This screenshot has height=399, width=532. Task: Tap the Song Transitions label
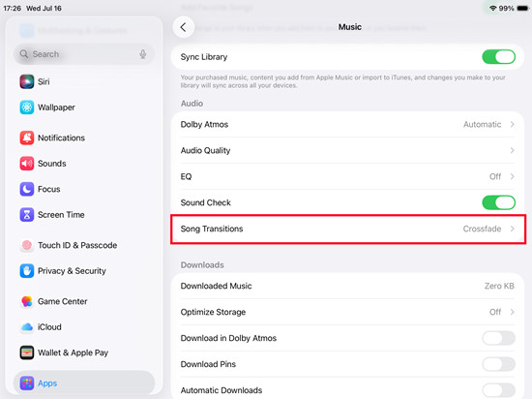pos(212,229)
